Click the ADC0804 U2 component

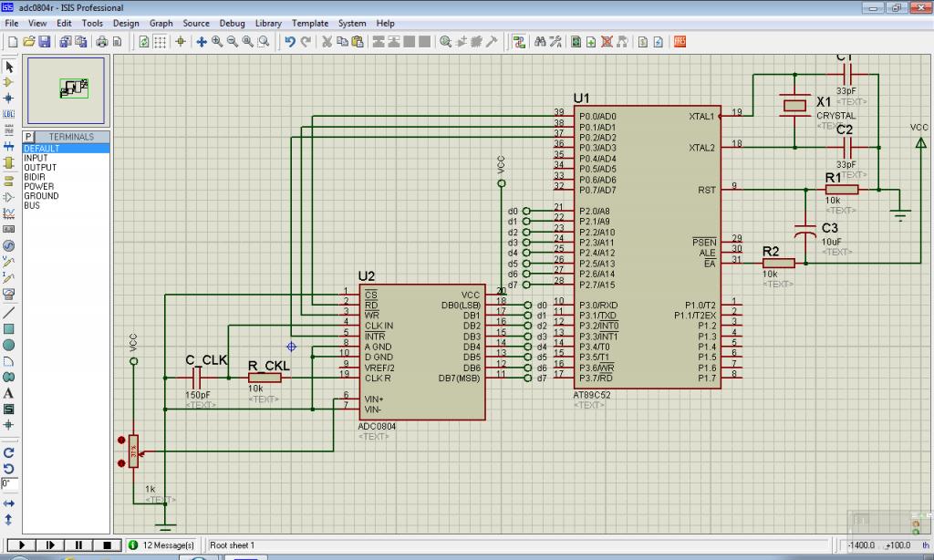(x=422, y=352)
